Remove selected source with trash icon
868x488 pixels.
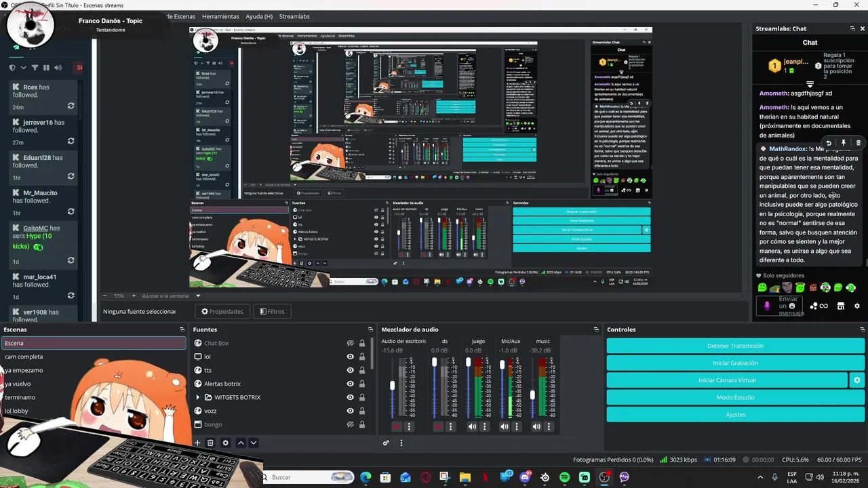click(x=210, y=443)
